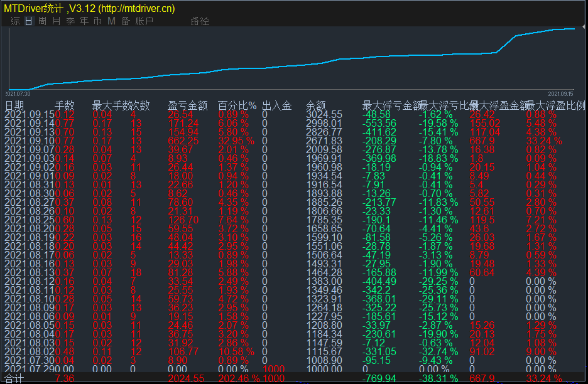The height and width of the screenshot is (384, 588).
Task: Click the 日期 column header
Action: (x=14, y=105)
